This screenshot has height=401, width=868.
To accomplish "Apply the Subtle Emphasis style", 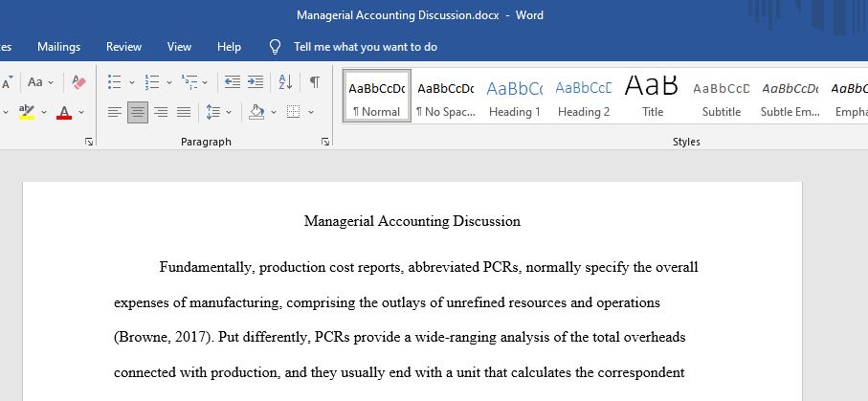I will coord(790,95).
